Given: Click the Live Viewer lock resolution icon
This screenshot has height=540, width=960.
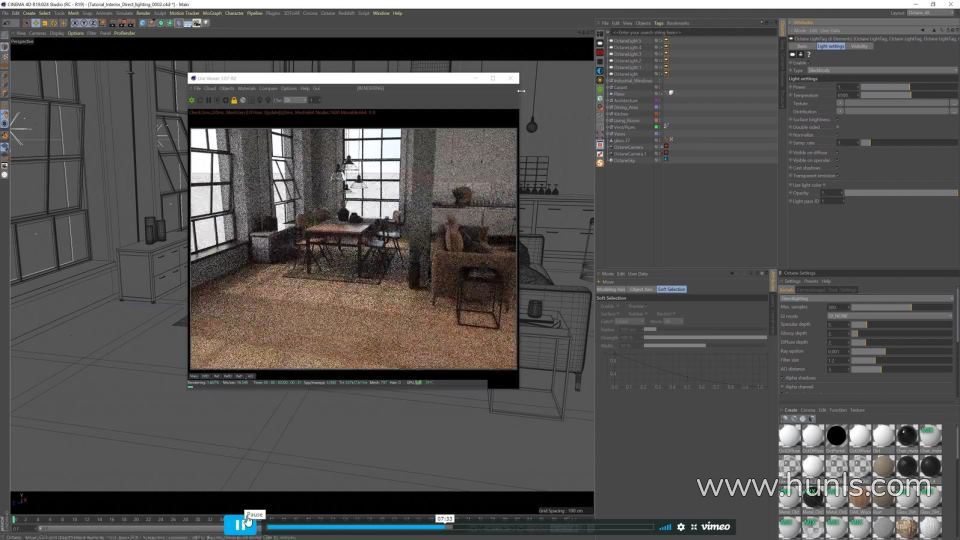Looking at the screenshot, I should click(234, 100).
